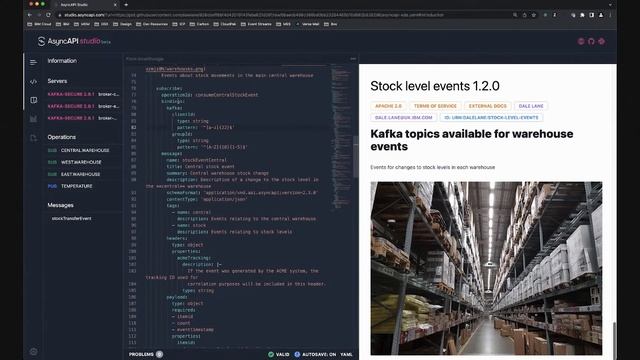Viewport: 640px width, 360px height.
Task: Open the new file template sidebar icon
Action: coord(33,138)
